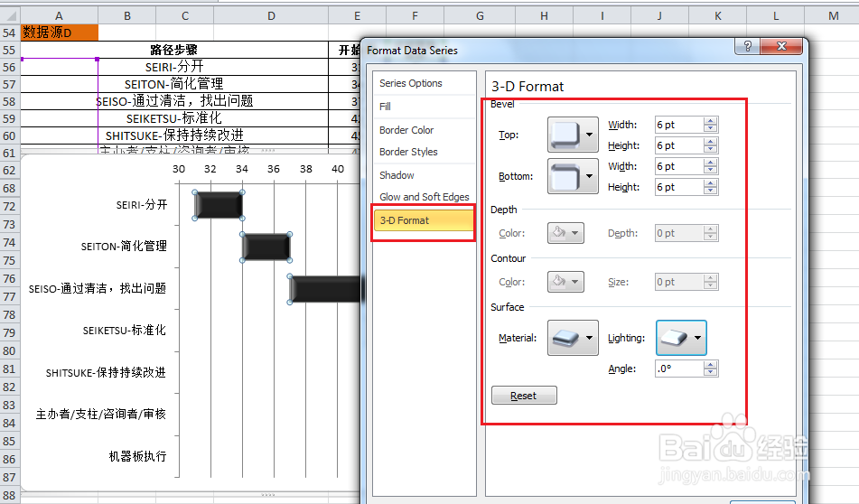
Task: Select the SEITON-简化管理 chart bar
Action: (266, 247)
